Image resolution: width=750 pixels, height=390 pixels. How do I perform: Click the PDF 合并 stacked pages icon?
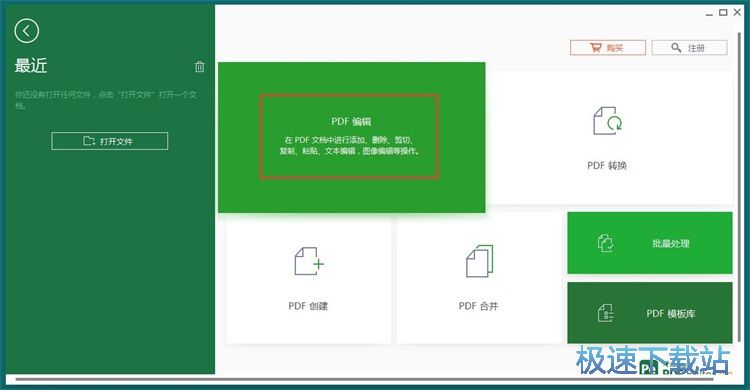(479, 261)
